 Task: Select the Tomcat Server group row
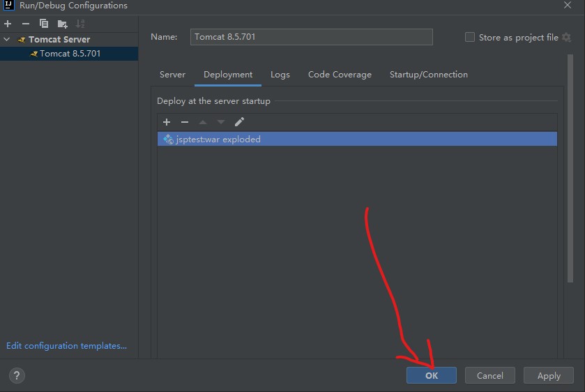69,39
